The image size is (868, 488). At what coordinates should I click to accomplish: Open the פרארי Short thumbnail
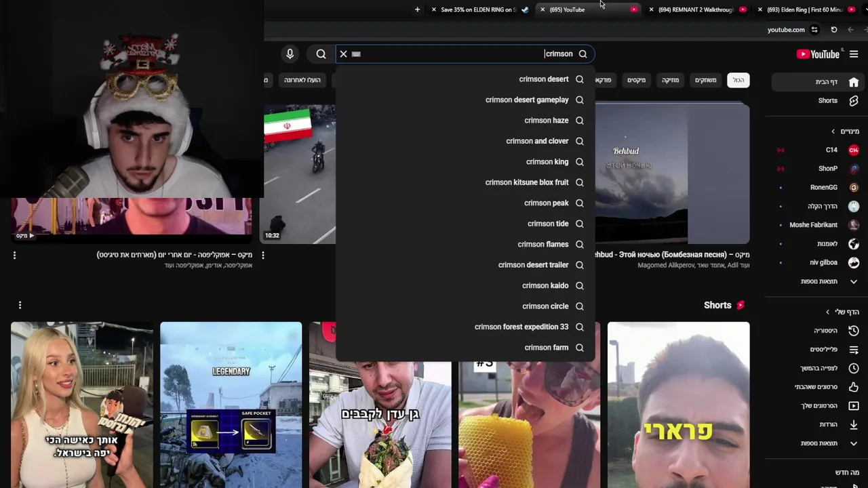coord(678,405)
